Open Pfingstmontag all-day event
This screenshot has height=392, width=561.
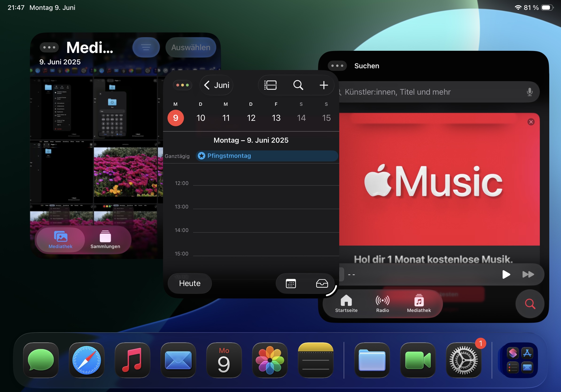pos(267,156)
